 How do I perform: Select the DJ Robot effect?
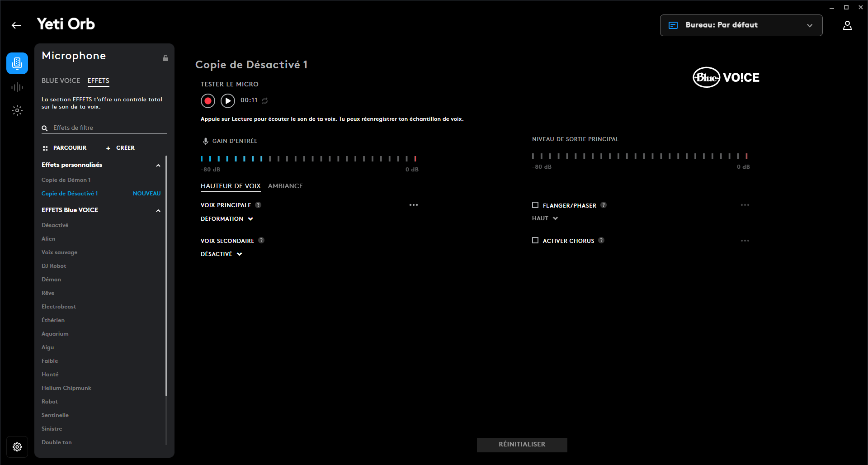54,266
